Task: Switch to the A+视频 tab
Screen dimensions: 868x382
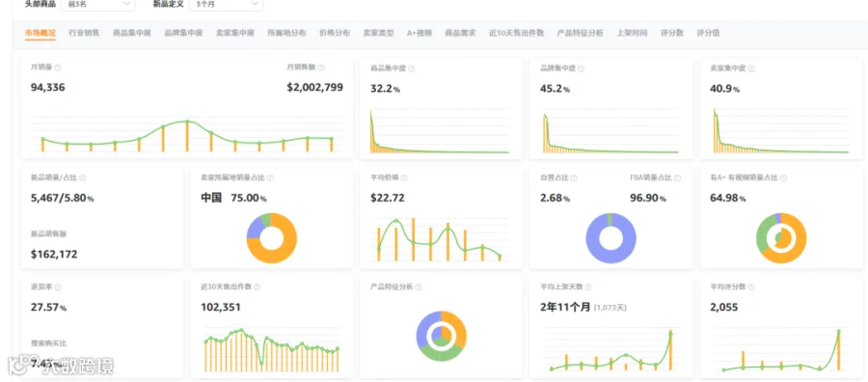Action: pyautogui.click(x=420, y=33)
